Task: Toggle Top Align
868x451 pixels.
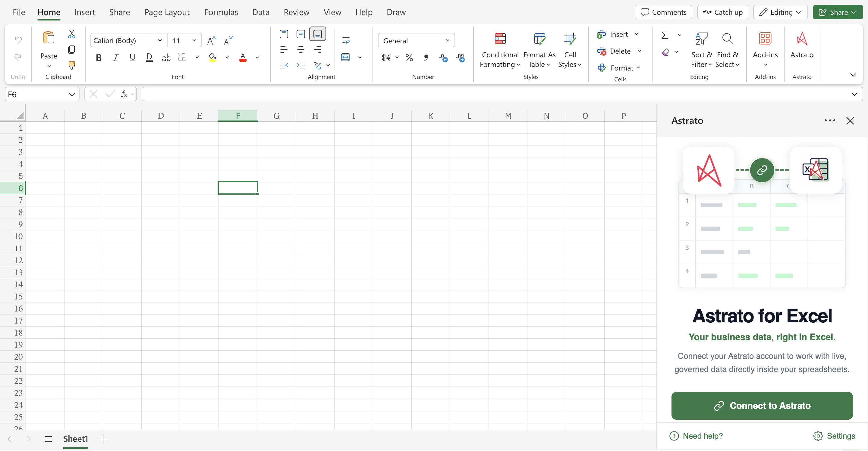Action: (x=284, y=34)
